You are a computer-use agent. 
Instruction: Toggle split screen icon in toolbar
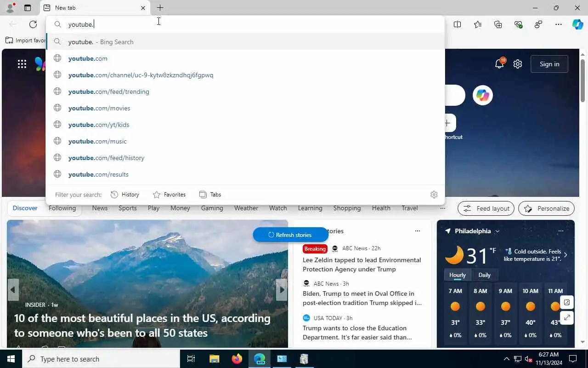click(457, 24)
